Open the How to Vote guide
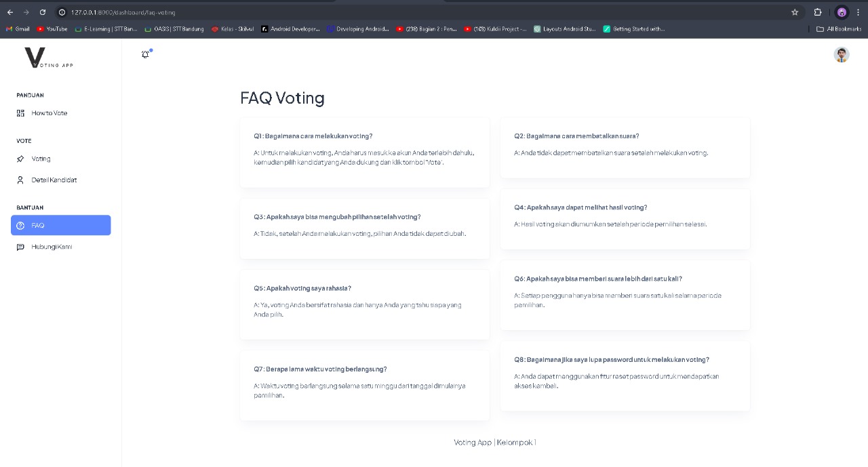This screenshot has width=868, height=467. (x=49, y=113)
